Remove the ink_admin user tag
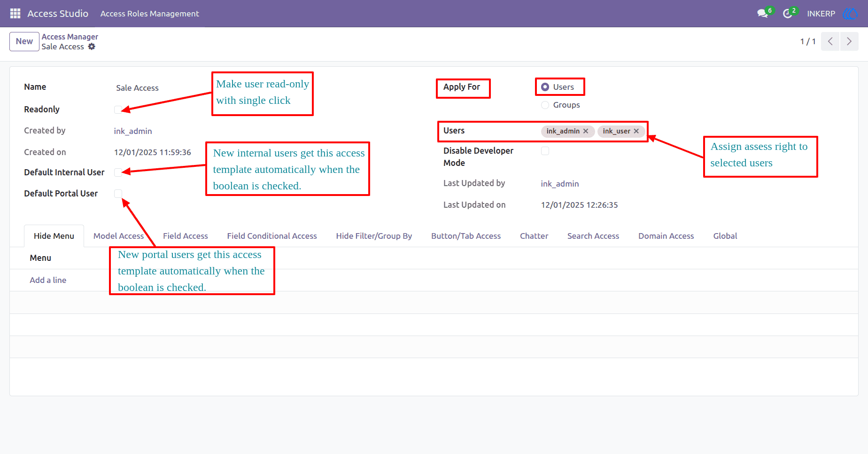The image size is (868, 454). tap(586, 131)
